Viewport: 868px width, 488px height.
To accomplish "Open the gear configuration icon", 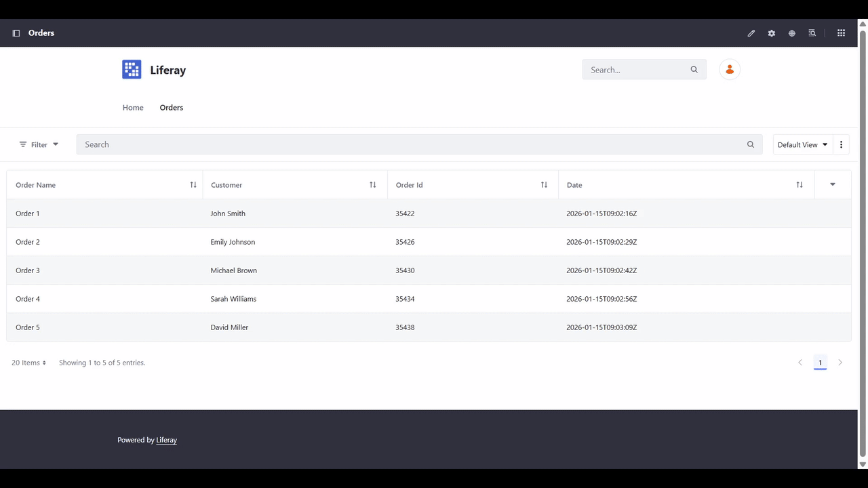I will point(772,33).
